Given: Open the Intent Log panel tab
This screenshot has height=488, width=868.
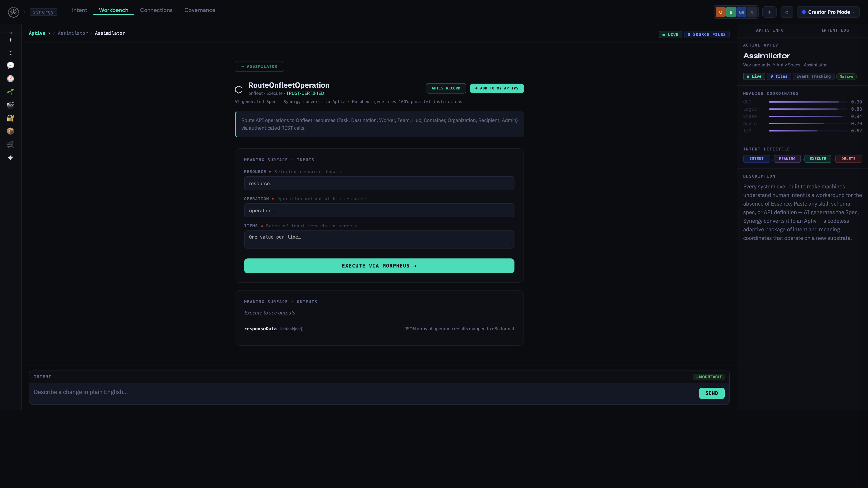Looking at the screenshot, I should point(835,30).
